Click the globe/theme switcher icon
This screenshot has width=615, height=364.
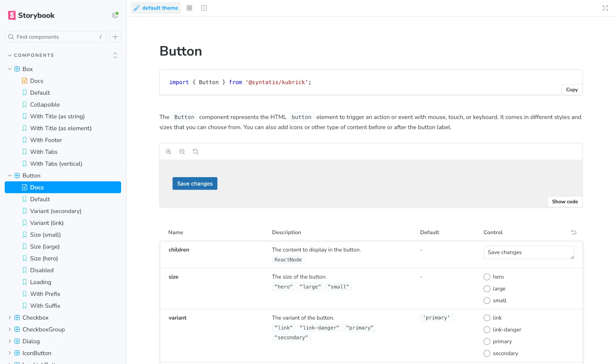tap(115, 15)
